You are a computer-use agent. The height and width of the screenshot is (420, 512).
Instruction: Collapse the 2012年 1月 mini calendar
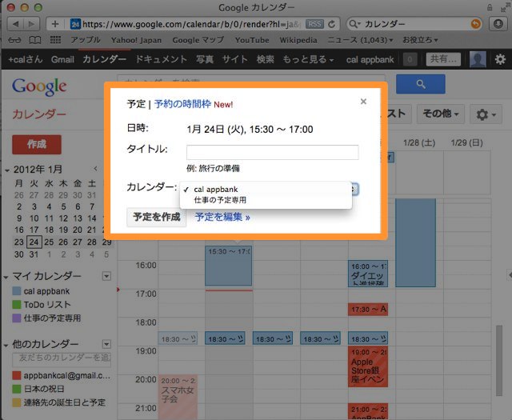[x=7, y=170]
